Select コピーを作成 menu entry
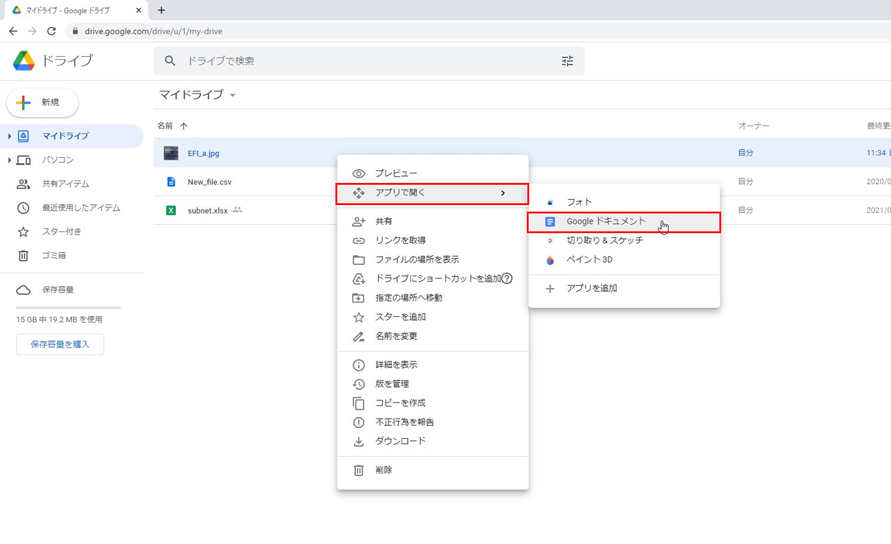The width and height of the screenshot is (891, 544). 432,403
